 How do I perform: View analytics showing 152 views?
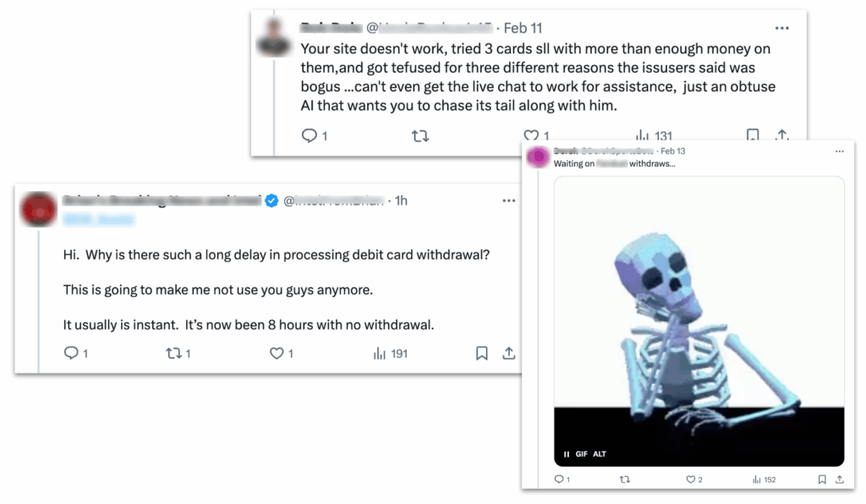pos(764,479)
